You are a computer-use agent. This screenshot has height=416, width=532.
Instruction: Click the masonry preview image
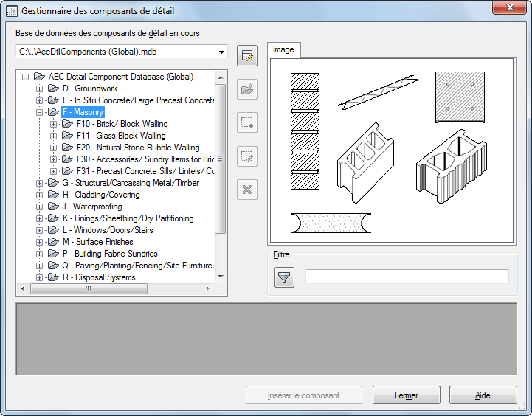click(392, 151)
